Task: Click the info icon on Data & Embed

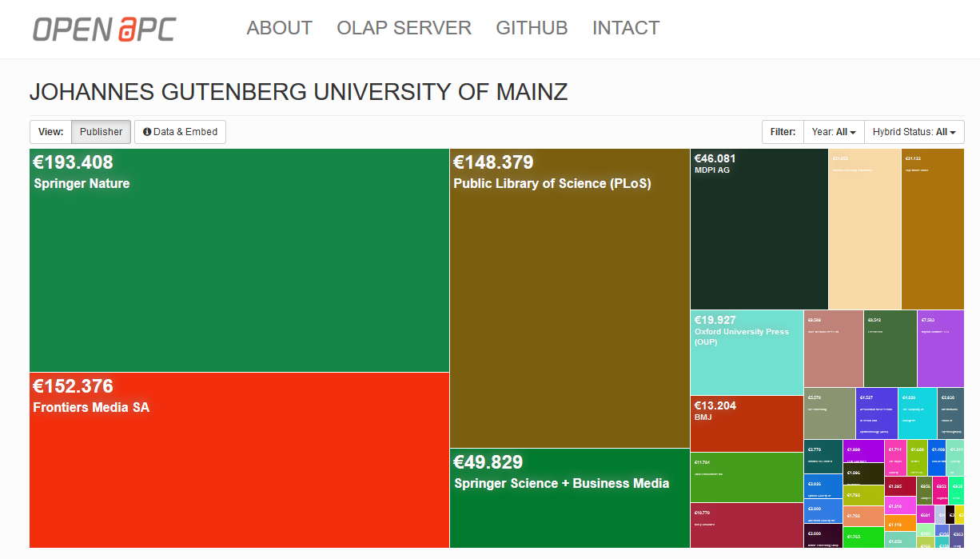Action: (x=147, y=132)
